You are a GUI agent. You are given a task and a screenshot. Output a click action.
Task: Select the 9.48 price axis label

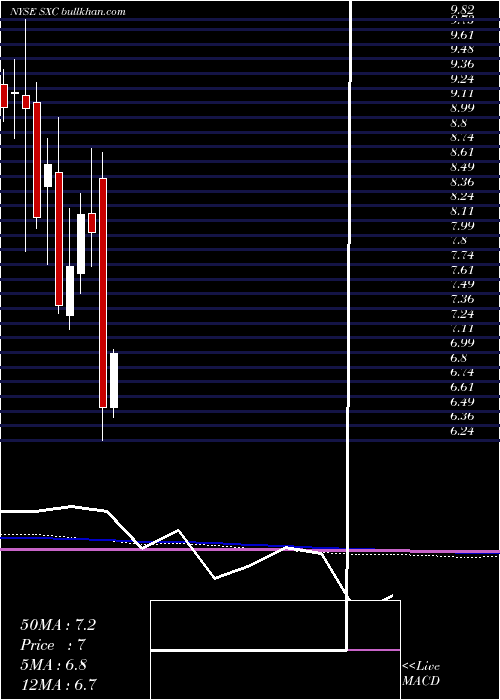(x=462, y=49)
